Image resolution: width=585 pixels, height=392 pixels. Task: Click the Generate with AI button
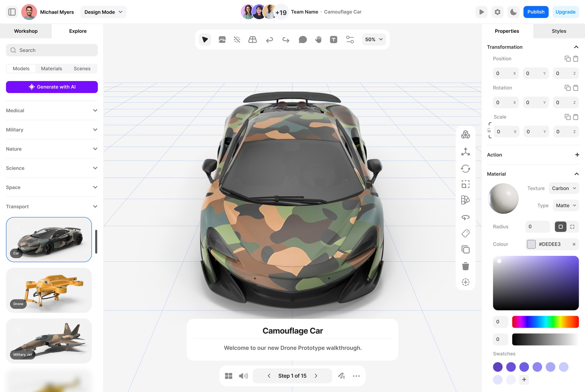point(52,87)
